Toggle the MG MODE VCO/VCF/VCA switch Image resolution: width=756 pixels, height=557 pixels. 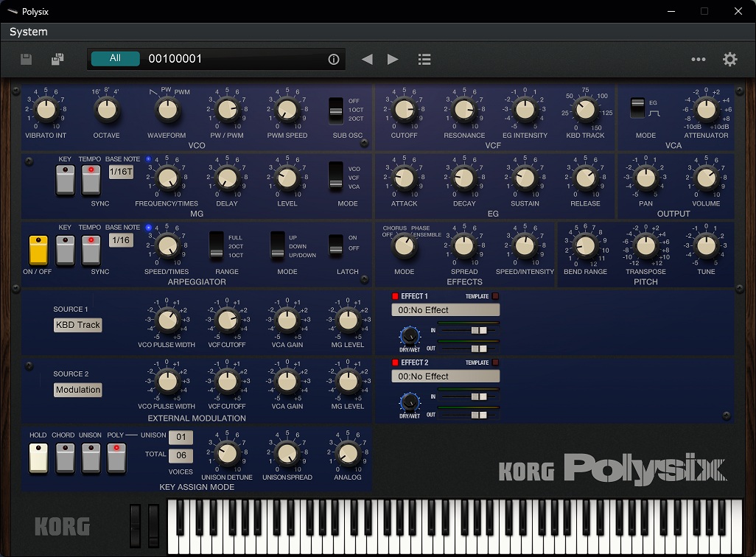[336, 176]
